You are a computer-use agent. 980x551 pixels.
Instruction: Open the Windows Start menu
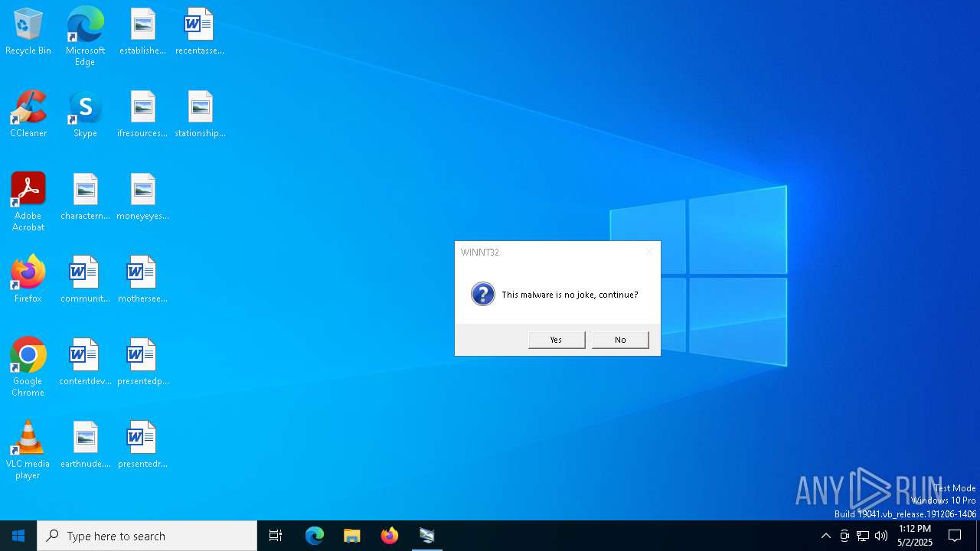click(18, 536)
